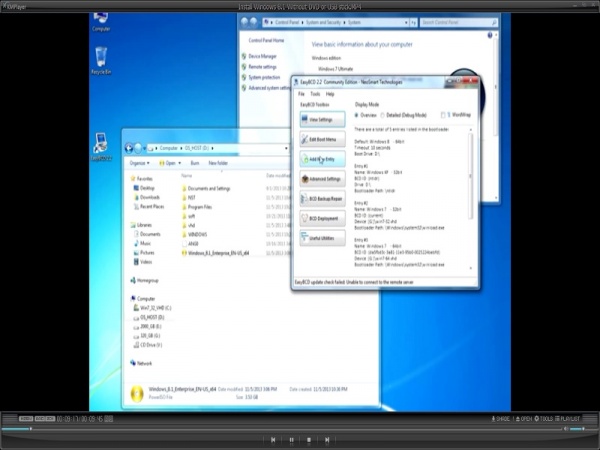Enable WordWrap checkbox in EasyBCD

443,115
